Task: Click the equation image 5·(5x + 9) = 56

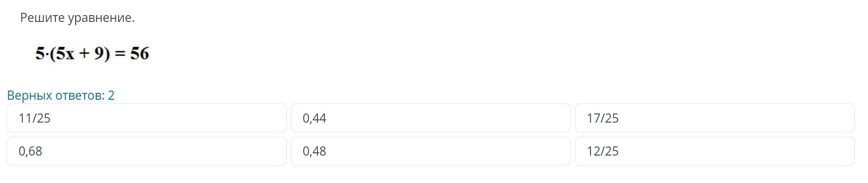Action: tap(93, 54)
